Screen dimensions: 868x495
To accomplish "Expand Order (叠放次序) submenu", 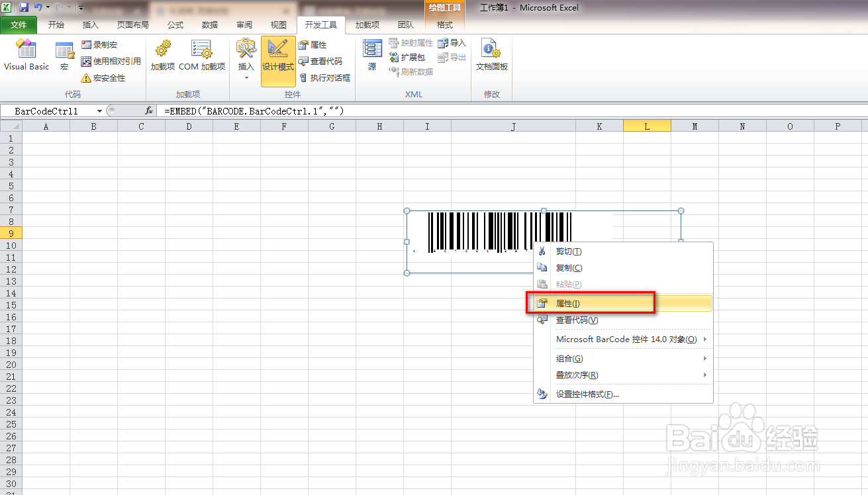I will tap(623, 375).
